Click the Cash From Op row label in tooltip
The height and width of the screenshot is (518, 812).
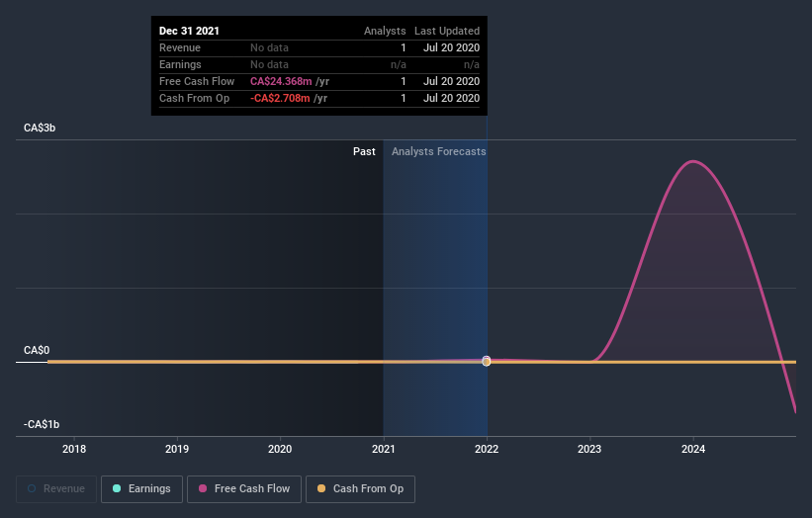[x=194, y=98]
